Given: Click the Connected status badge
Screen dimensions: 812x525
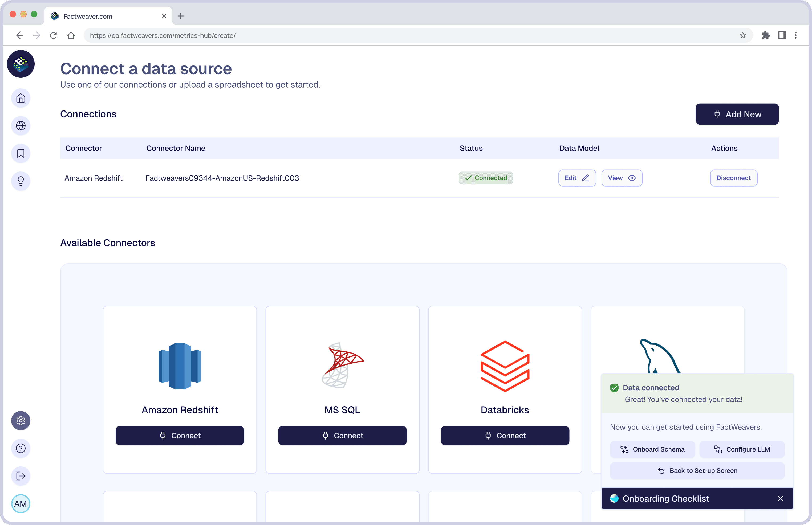Looking at the screenshot, I should (x=486, y=178).
